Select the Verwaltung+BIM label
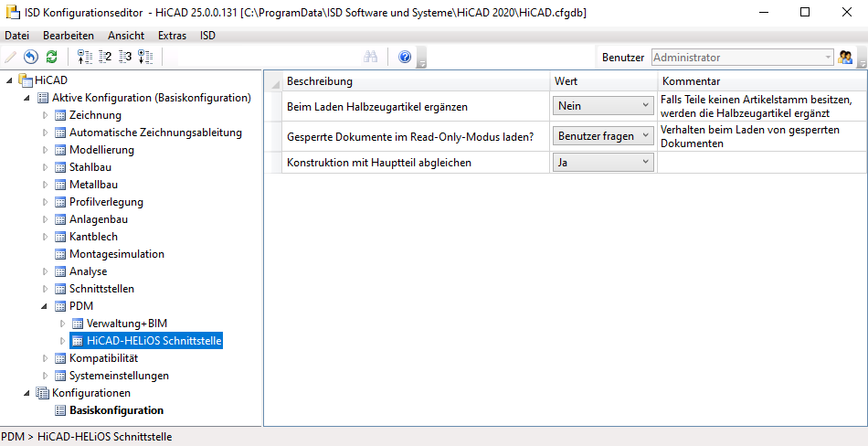868x446 pixels. tap(127, 324)
